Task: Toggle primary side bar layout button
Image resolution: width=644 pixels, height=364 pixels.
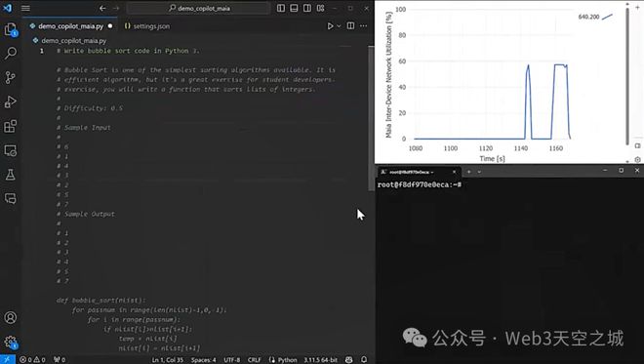Action: pyautogui.click(x=281, y=8)
